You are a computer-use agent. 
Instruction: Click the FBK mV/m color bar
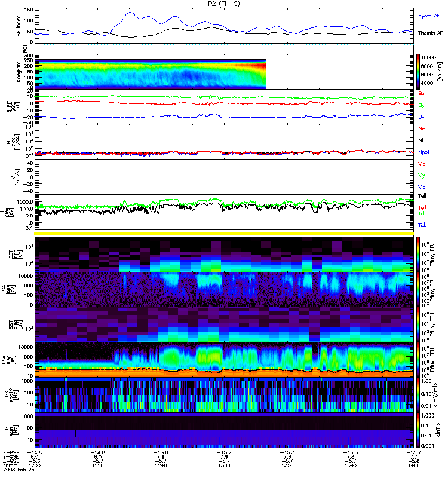coord(418,395)
